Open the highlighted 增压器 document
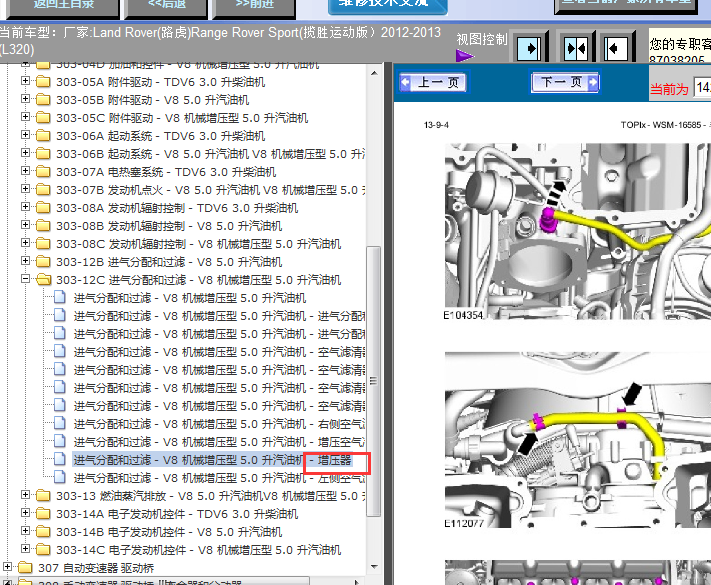The height and width of the screenshot is (585, 711). [212, 460]
